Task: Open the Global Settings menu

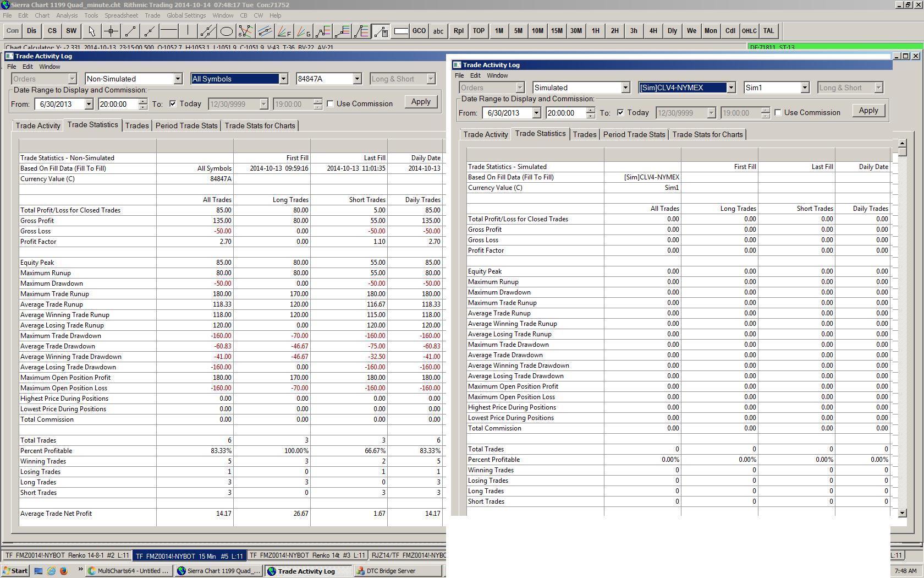Action: (x=186, y=15)
